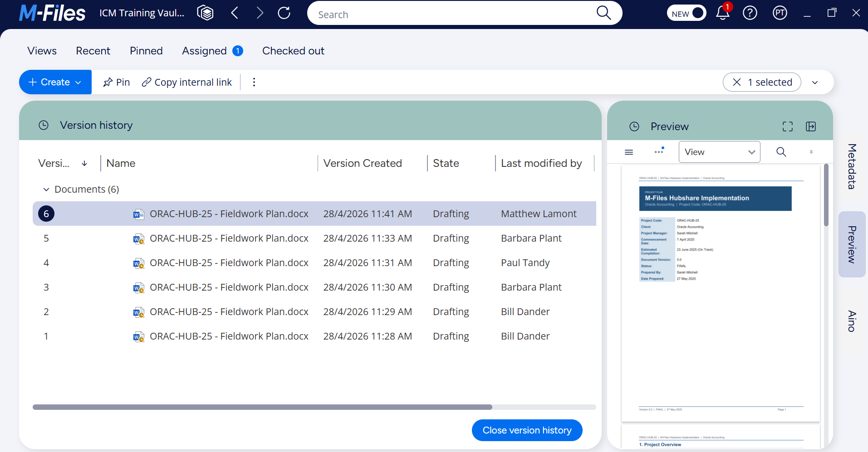Switch to the Recent tab

click(x=93, y=51)
